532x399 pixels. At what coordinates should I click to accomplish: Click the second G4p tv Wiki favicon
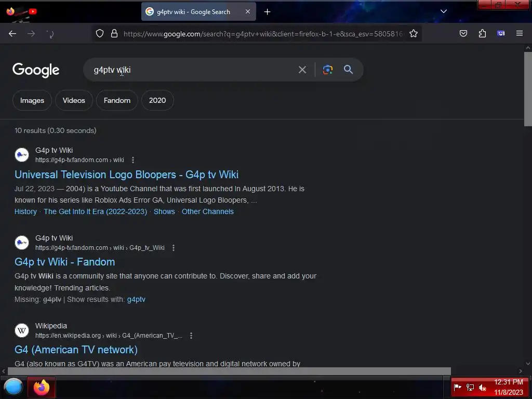pos(22,243)
